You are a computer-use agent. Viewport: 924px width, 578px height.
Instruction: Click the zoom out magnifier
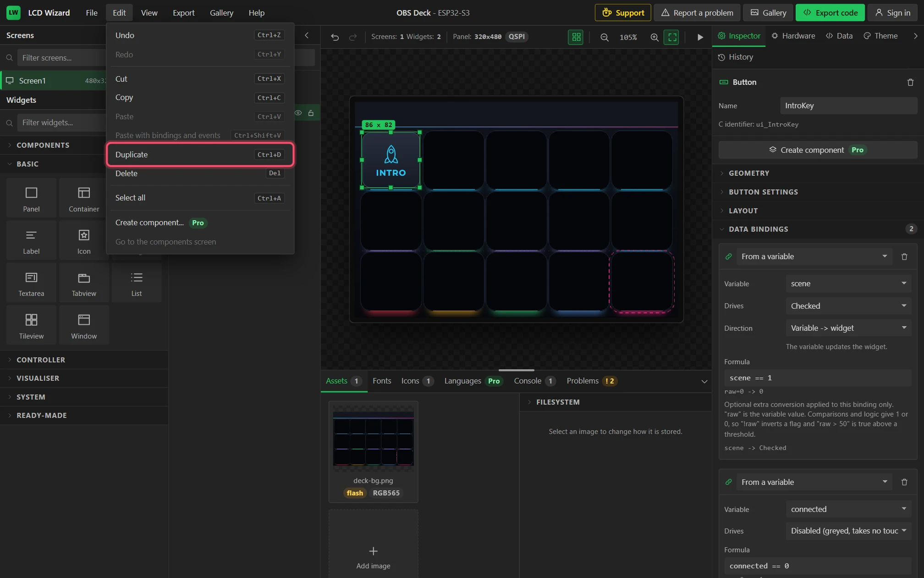[x=605, y=37]
